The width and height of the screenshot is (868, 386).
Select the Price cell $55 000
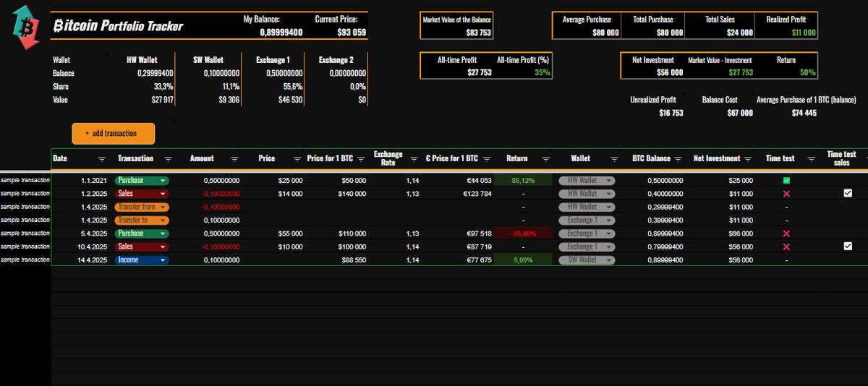click(290, 233)
